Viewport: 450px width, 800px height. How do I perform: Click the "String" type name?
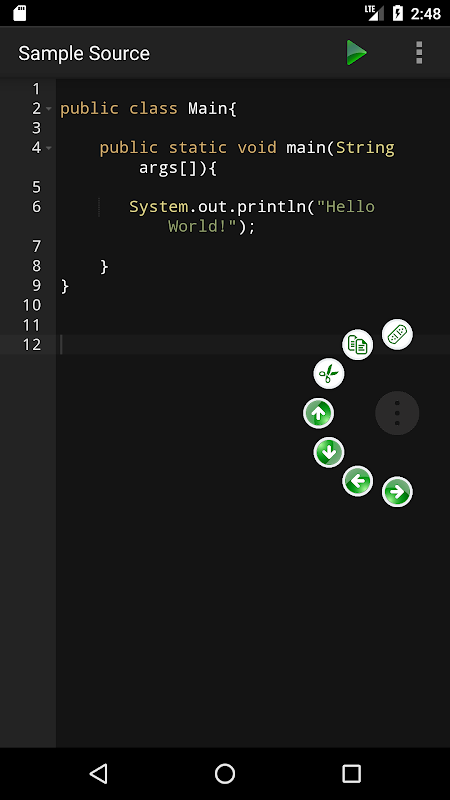[365, 148]
